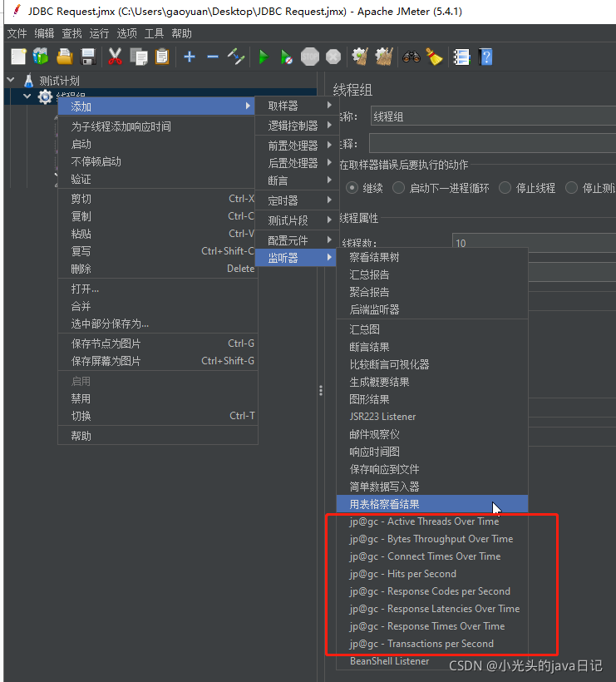Expand the 测试片段 submenu
The width and height of the screenshot is (616, 682).
tap(295, 220)
